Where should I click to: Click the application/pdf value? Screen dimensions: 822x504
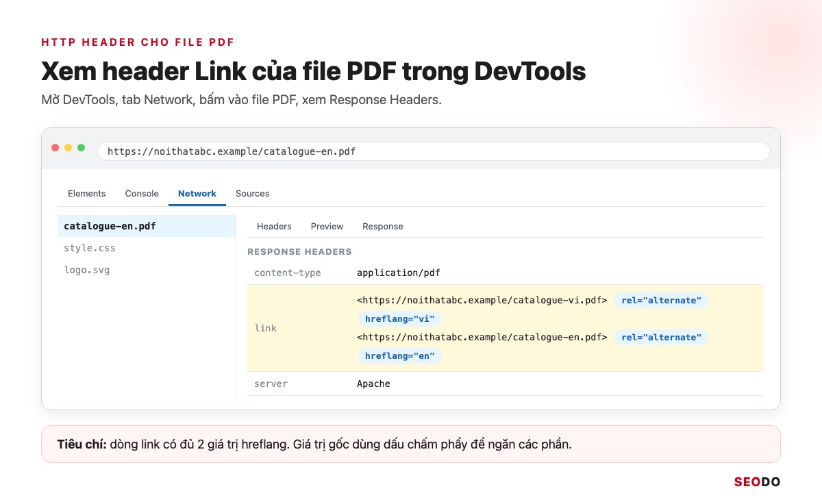399,273
